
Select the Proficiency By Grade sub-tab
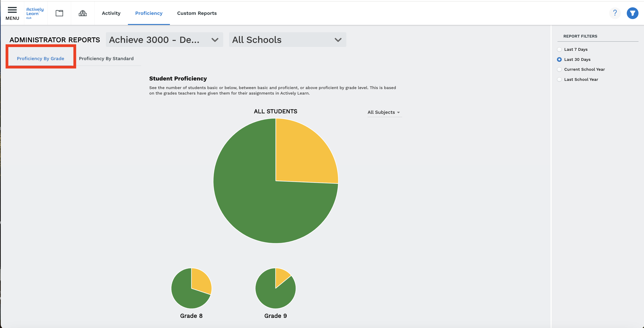coord(41,58)
